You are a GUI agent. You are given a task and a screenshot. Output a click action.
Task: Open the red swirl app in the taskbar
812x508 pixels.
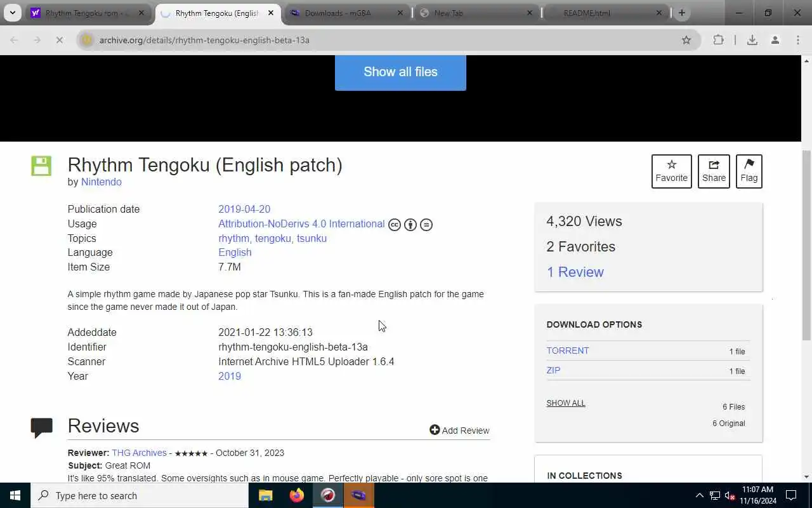tap(328, 495)
